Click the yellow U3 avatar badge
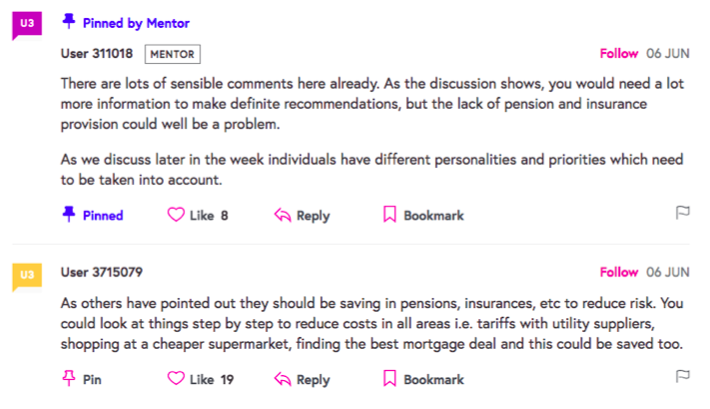This screenshot has width=710, height=409. pos(26,275)
